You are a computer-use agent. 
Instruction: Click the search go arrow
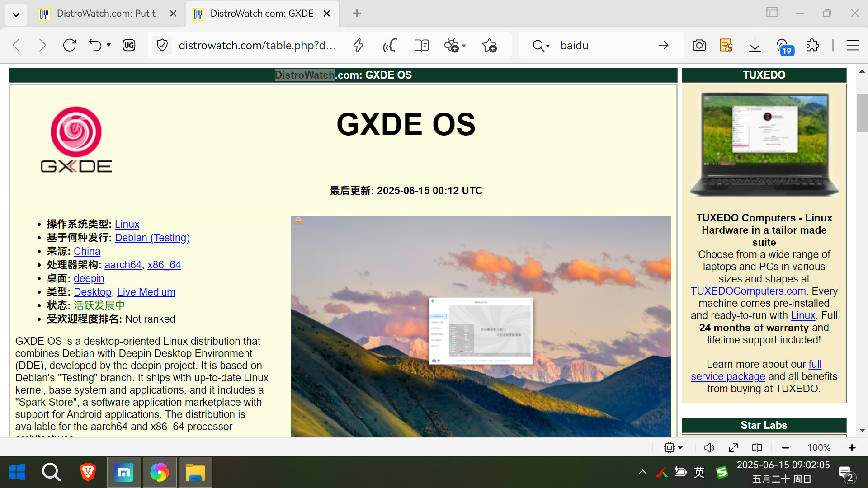click(x=664, y=45)
